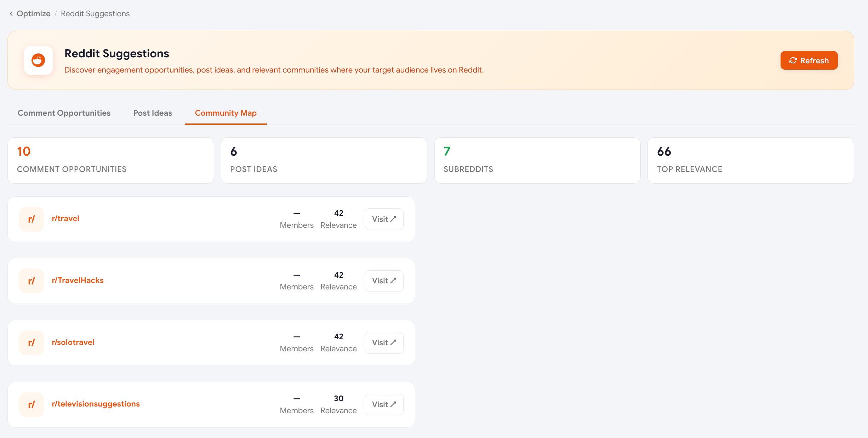Image resolution: width=868 pixels, height=438 pixels.
Task: Go back to Optimize breadcrumb
Action: click(34, 13)
